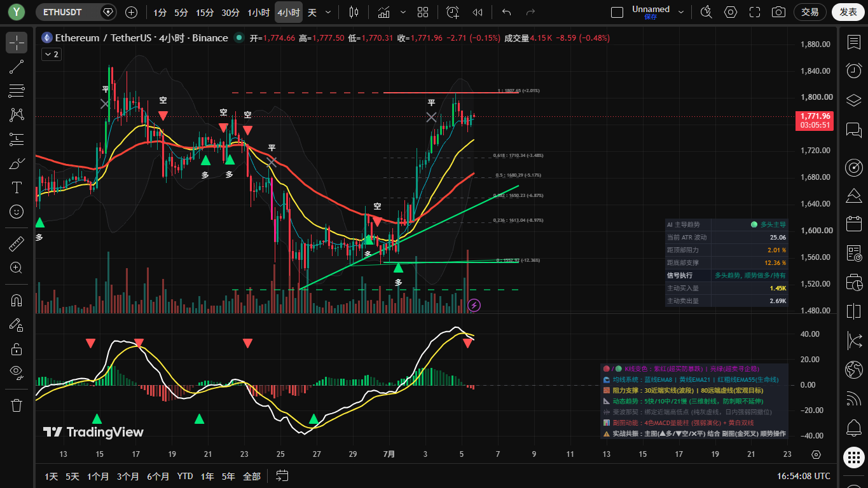Expand the collapsed indicator legend labeled 2
The height and width of the screenshot is (488, 868).
click(x=51, y=55)
